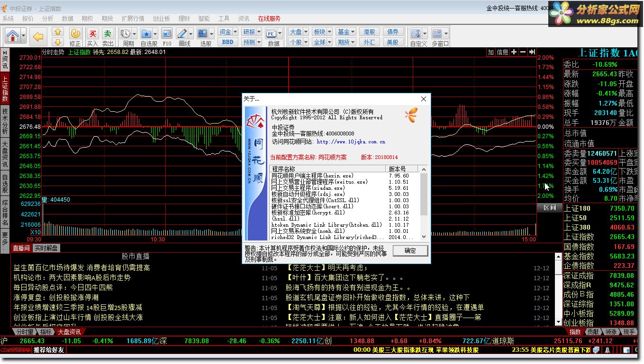
Task: Expand the 周期 period dropdown arrow
Action: [135, 34]
